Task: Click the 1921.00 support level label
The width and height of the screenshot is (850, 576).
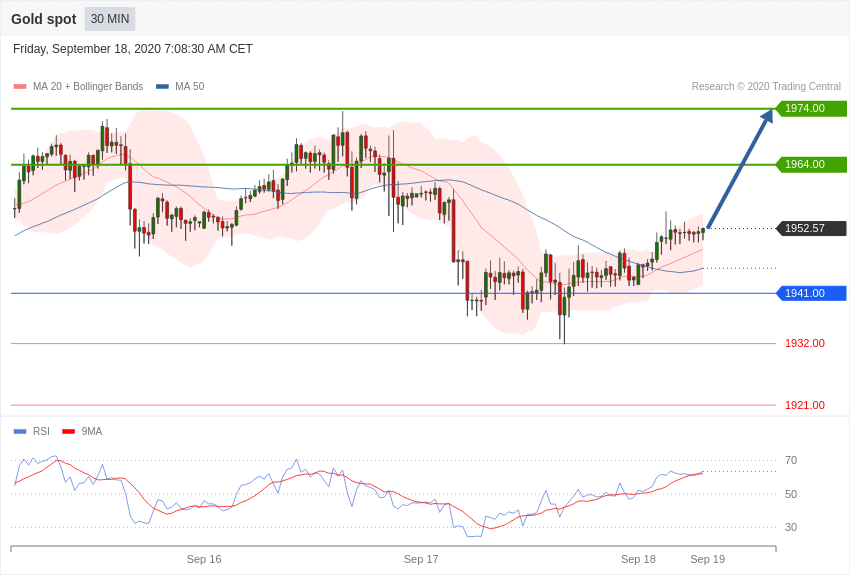Action: (x=805, y=405)
